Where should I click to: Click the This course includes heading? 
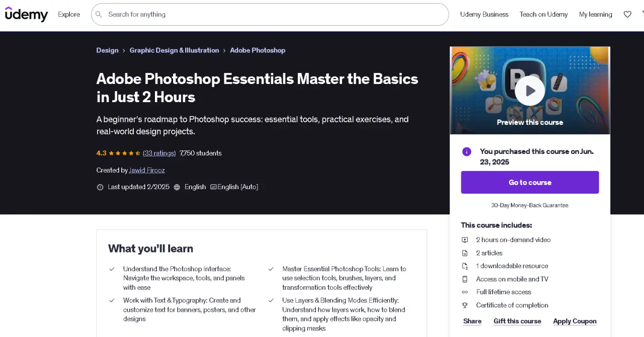[496, 225]
